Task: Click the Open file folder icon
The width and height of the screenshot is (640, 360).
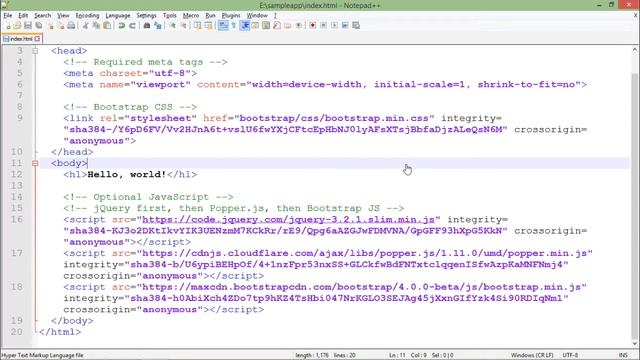Action: [x=17, y=25]
